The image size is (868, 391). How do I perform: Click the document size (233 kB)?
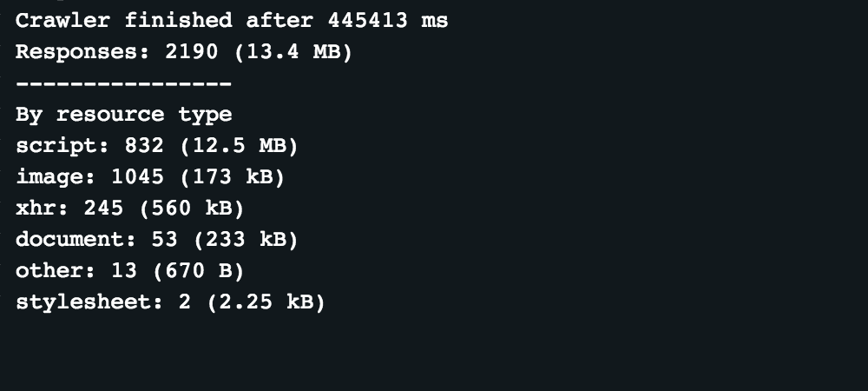pyautogui.click(x=240, y=240)
